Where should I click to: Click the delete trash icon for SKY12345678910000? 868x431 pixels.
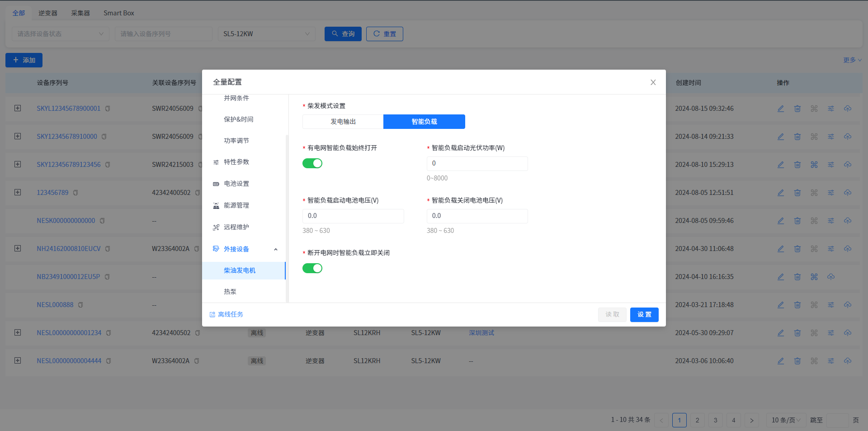pos(797,137)
